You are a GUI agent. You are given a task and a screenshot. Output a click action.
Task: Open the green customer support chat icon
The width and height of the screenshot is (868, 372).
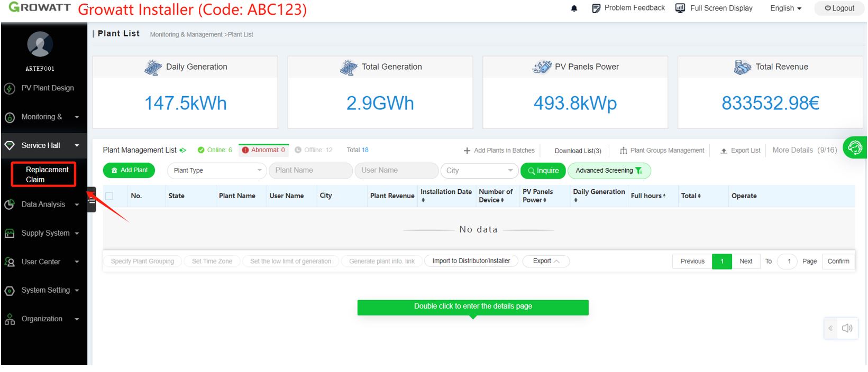tap(854, 148)
